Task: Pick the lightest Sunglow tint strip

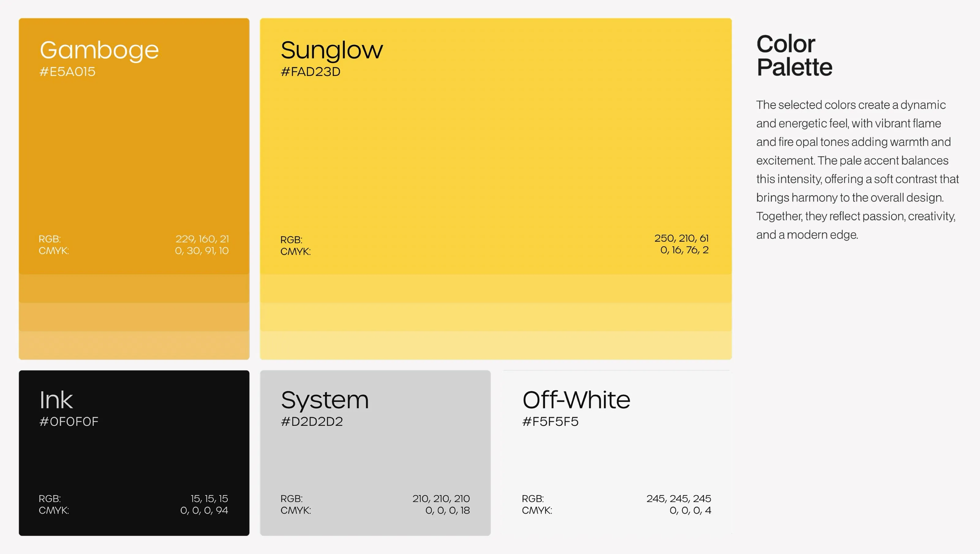Action: coord(496,345)
